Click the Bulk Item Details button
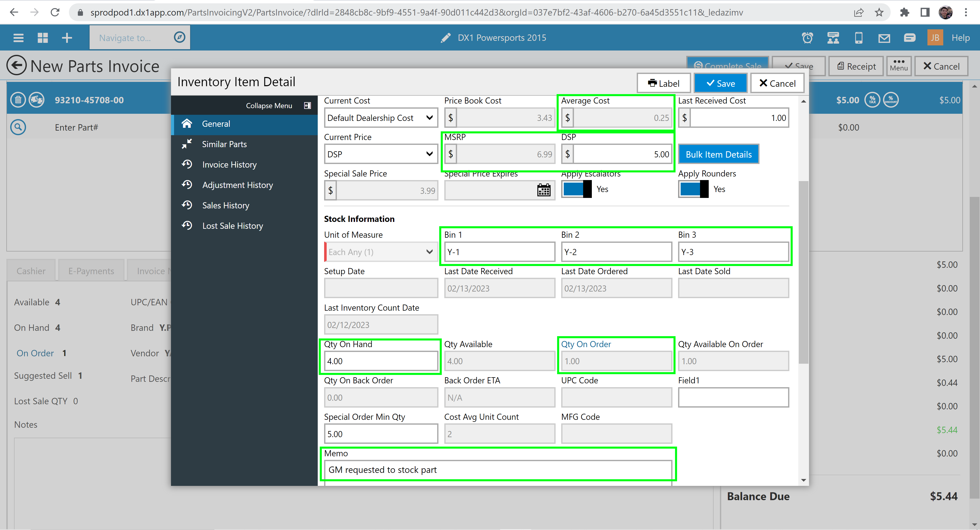The width and height of the screenshot is (980, 530). 718,154
